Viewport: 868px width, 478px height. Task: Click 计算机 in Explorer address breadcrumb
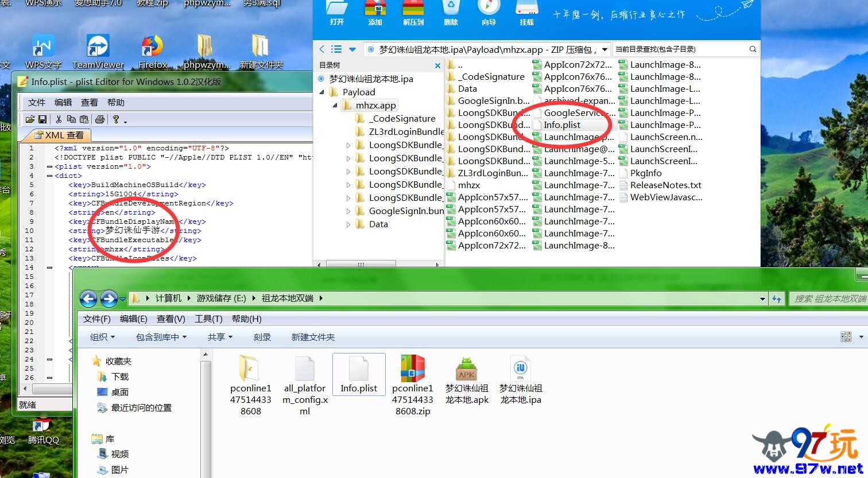[x=168, y=298]
